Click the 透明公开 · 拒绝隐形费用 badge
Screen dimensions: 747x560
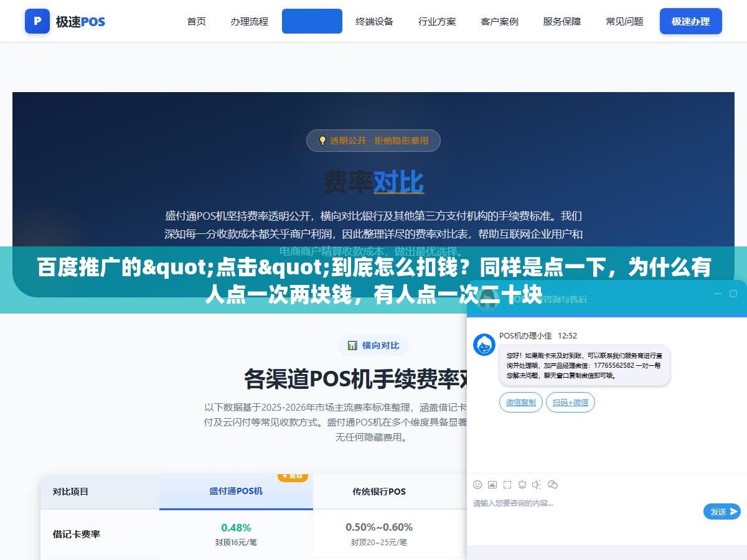tap(374, 141)
